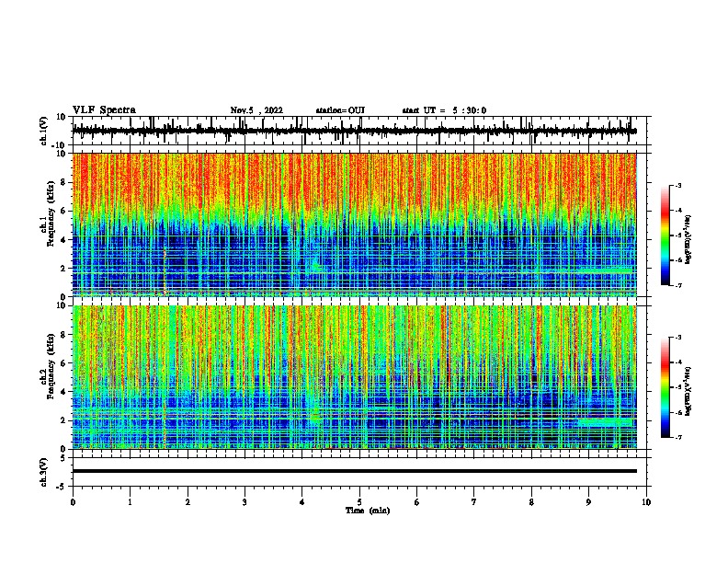
Task: Click the "-7" label on ch.2 color bar
Action: pyautogui.click(x=677, y=437)
